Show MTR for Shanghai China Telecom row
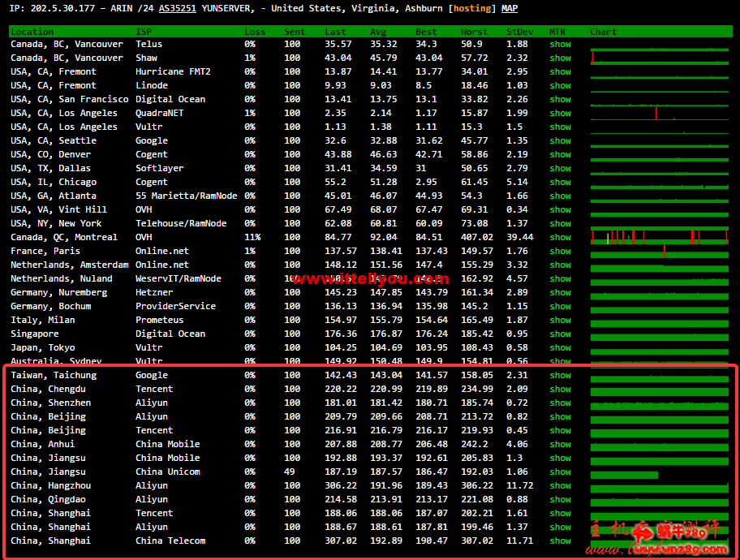740x560 pixels. pyautogui.click(x=560, y=541)
